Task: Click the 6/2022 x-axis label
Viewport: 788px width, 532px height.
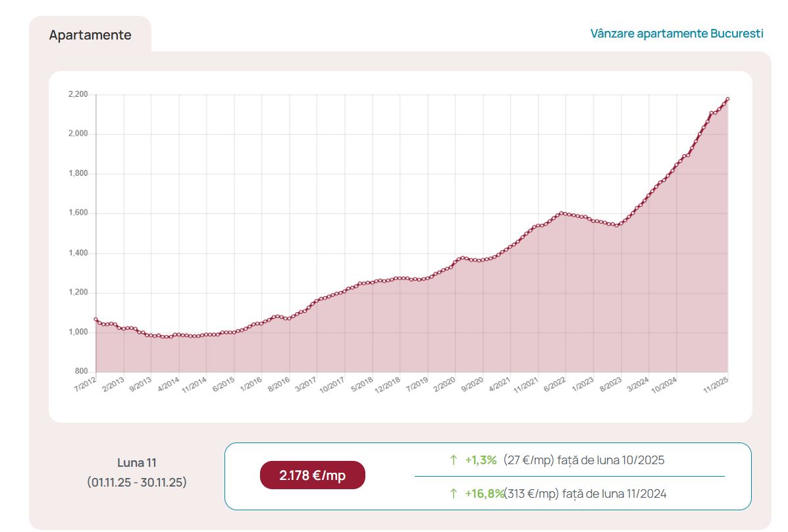Action: 554,385
